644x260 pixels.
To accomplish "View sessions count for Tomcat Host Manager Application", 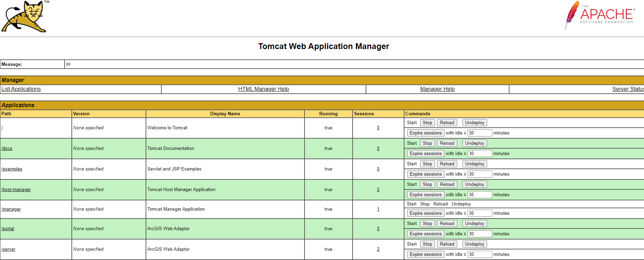I will (378, 190).
